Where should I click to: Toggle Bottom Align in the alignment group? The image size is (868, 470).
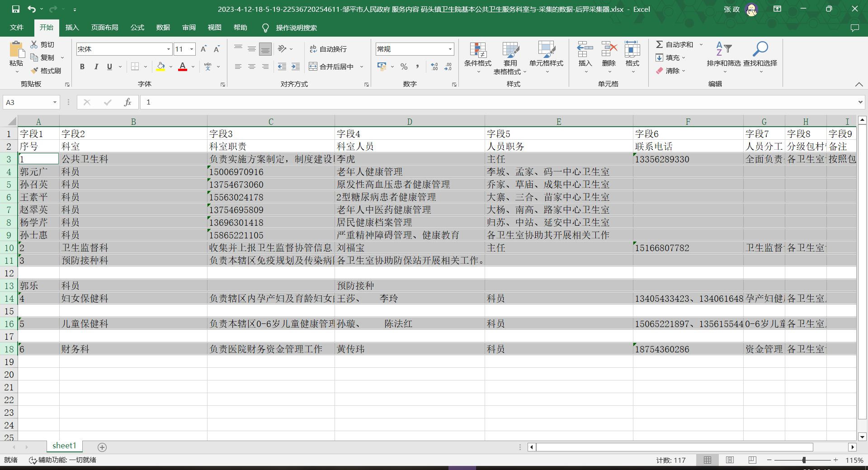pyautogui.click(x=265, y=49)
